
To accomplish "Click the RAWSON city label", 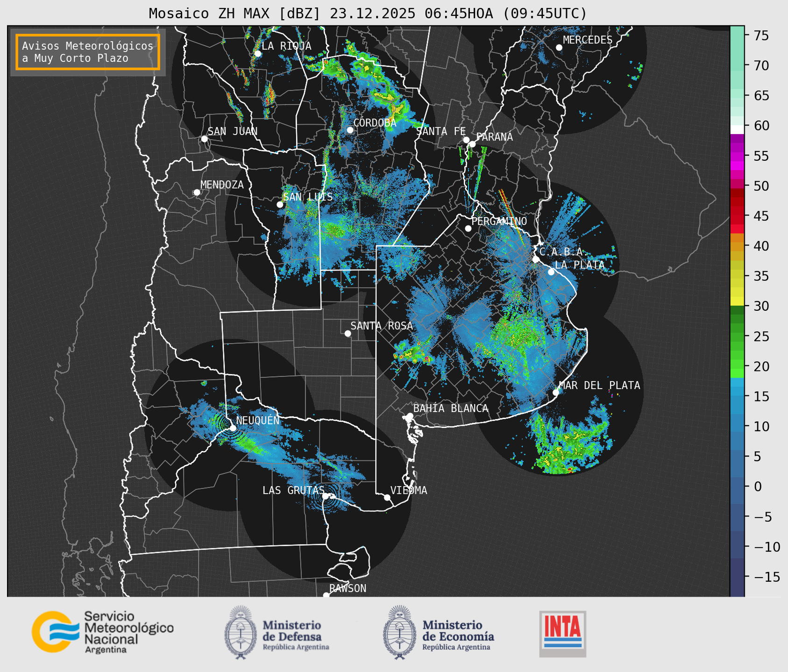I will click(x=348, y=588).
